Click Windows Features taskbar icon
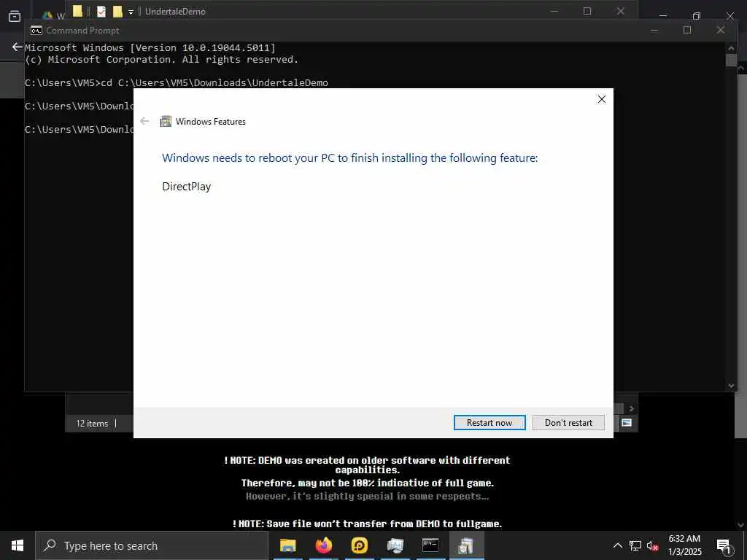Image resolution: width=747 pixels, height=560 pixels. (466, 545)
